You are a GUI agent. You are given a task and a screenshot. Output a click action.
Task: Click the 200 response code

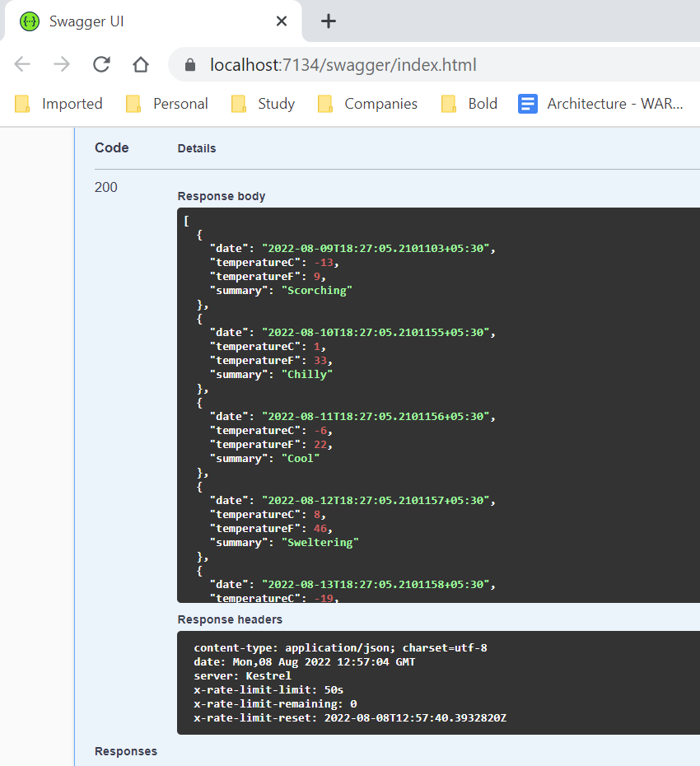tap(106, 187)
